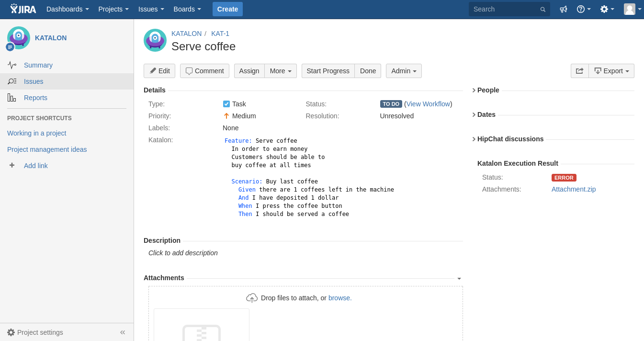The height and width of the screenshot is (341, 644).
Task: Open Reports in the sidebar
Action: click(x=35, y=98)
